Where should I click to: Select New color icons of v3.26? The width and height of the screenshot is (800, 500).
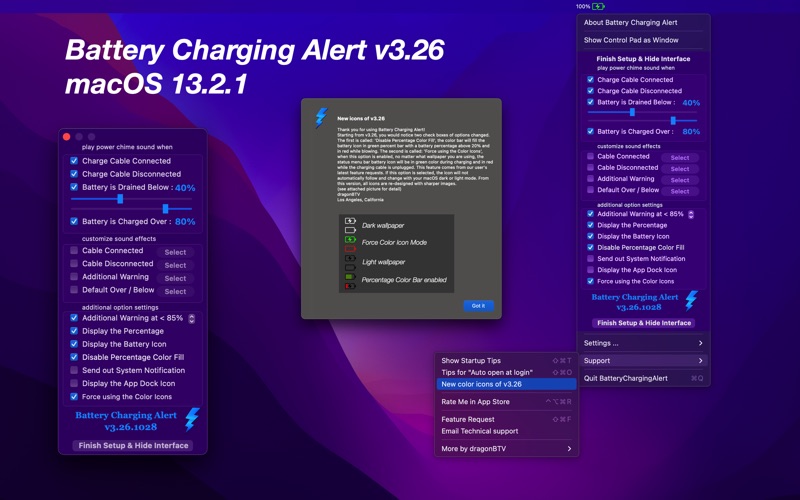pos(506,384)
